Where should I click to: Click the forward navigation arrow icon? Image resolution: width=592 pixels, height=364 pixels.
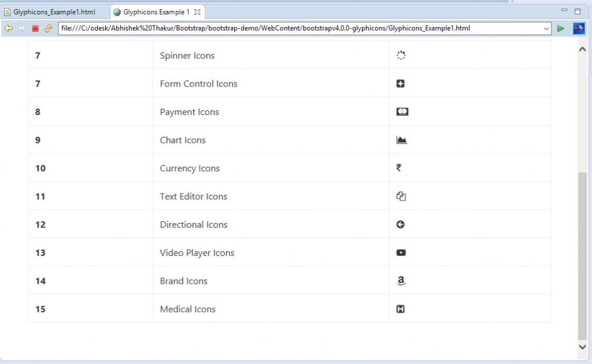tap(22, 27)
